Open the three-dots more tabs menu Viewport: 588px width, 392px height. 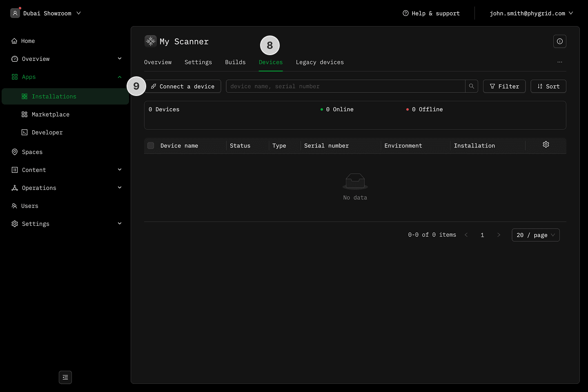coord(560,62)
